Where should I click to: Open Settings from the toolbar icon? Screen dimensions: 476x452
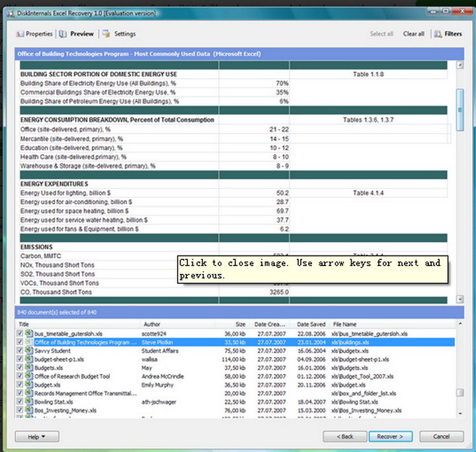coord(106,34)
